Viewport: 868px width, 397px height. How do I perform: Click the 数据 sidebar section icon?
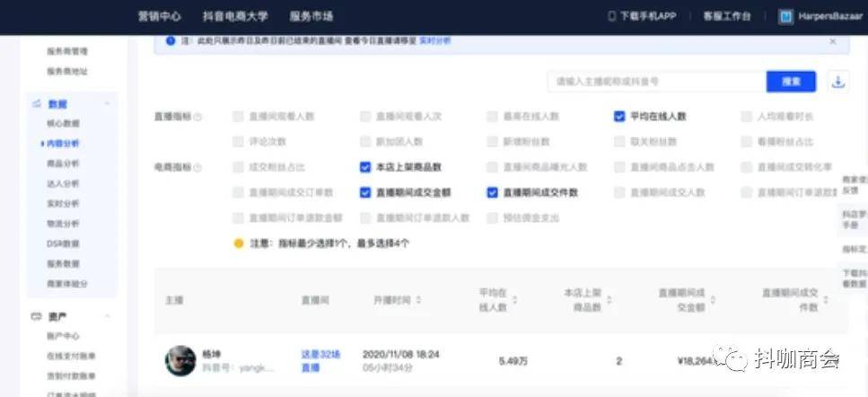click(37, 103)
